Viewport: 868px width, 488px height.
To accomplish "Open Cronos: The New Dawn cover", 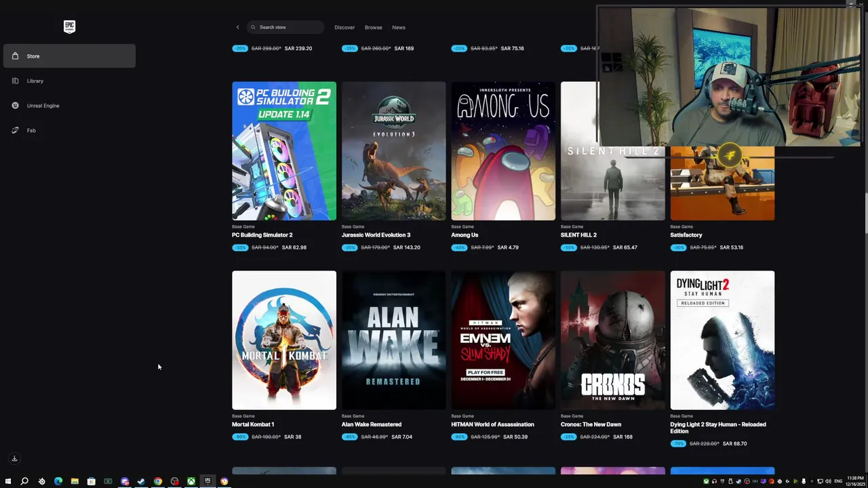I will tap(613, 340).
